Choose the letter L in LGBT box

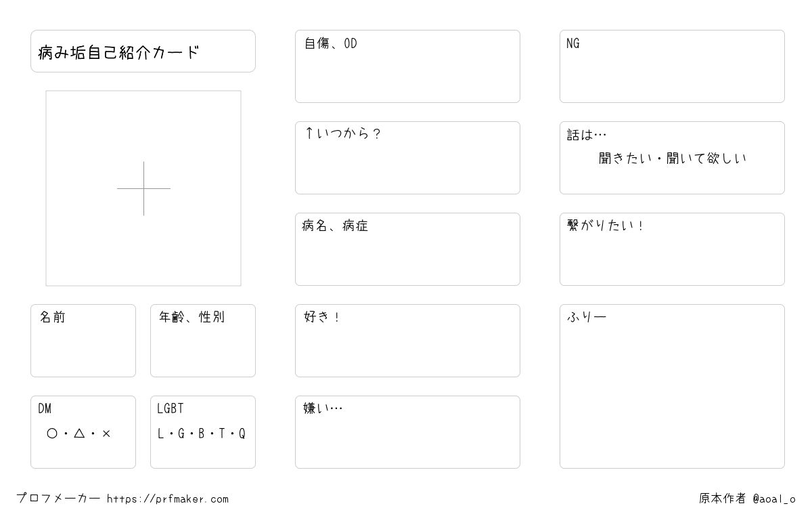click(x=160, y=433)
